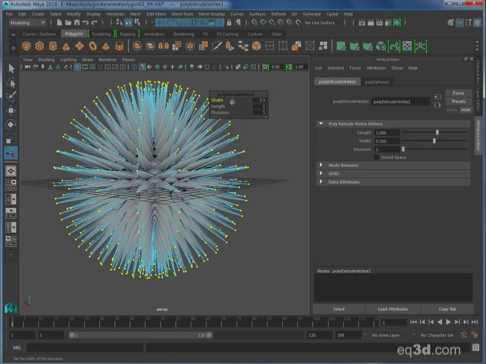Click the Presets button

click(458, 101)
